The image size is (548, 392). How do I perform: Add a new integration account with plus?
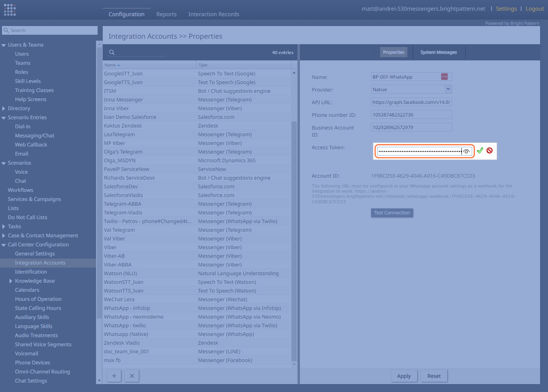coord(114,376)
